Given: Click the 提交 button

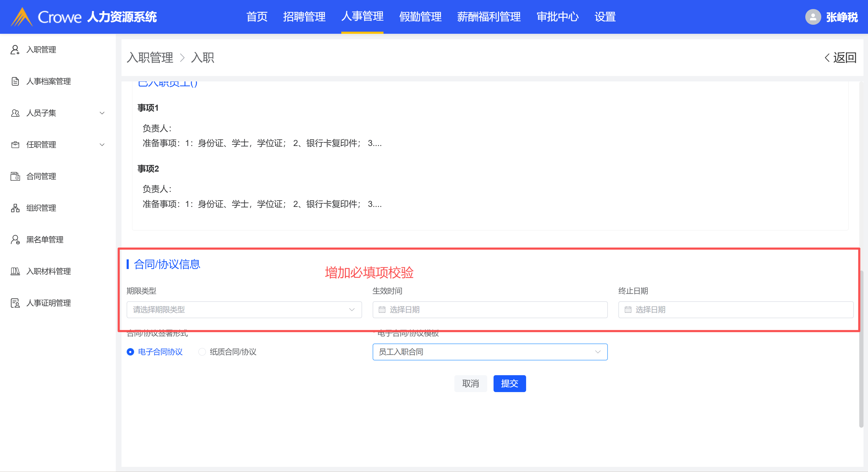Looking at the screenshot, I should click(x=509, y=383).
